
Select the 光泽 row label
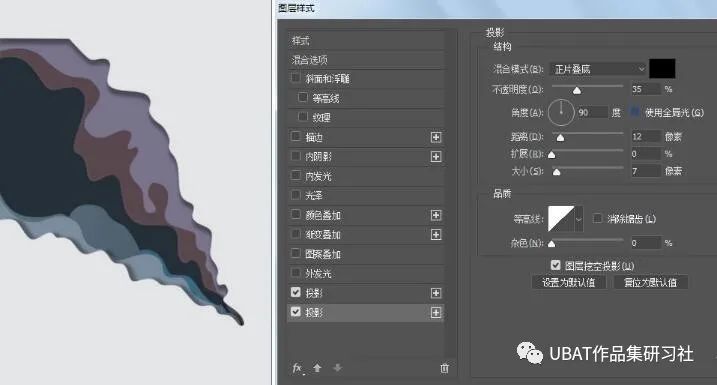click(x=314, y=196)
